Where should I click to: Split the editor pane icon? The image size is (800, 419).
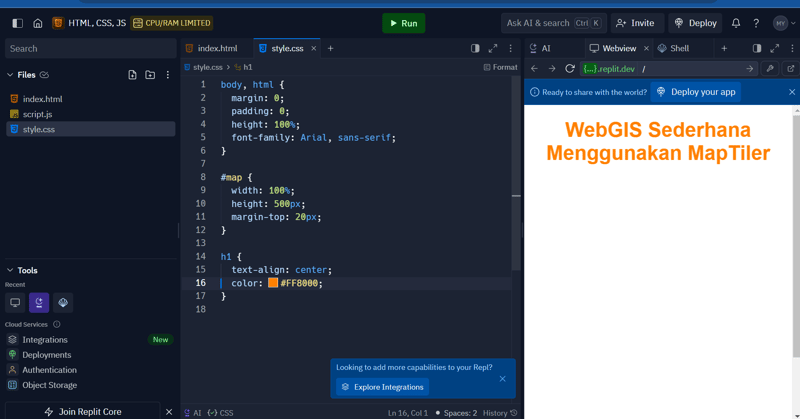pos(475,48)
